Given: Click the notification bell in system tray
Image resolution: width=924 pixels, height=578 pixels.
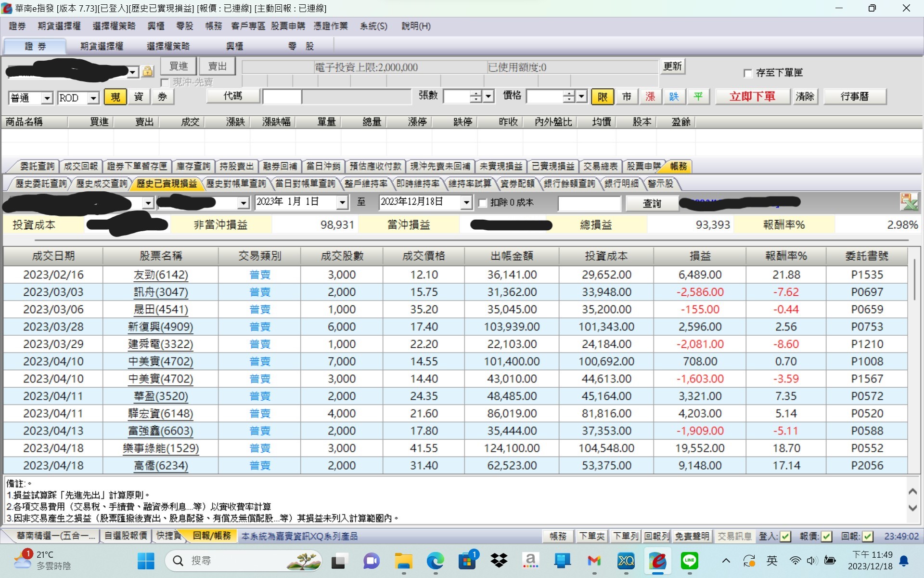Looking at the screenshot, I should point(904,561).
